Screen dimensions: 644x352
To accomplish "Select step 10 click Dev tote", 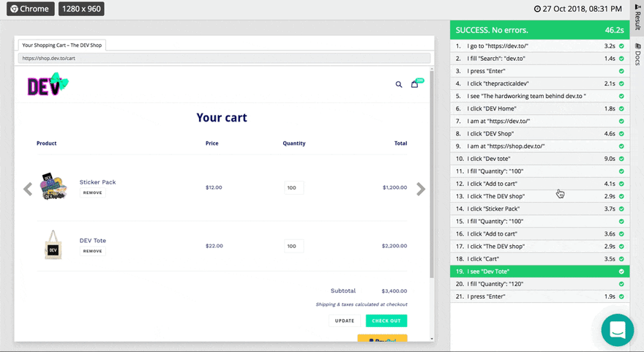I will pyautogui.click(x=539, y=159).
